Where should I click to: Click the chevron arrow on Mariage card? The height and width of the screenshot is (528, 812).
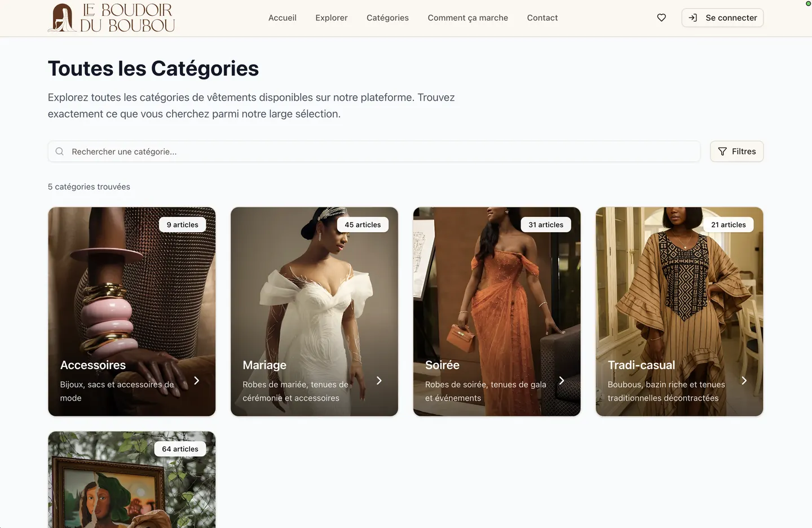[379, 380]
